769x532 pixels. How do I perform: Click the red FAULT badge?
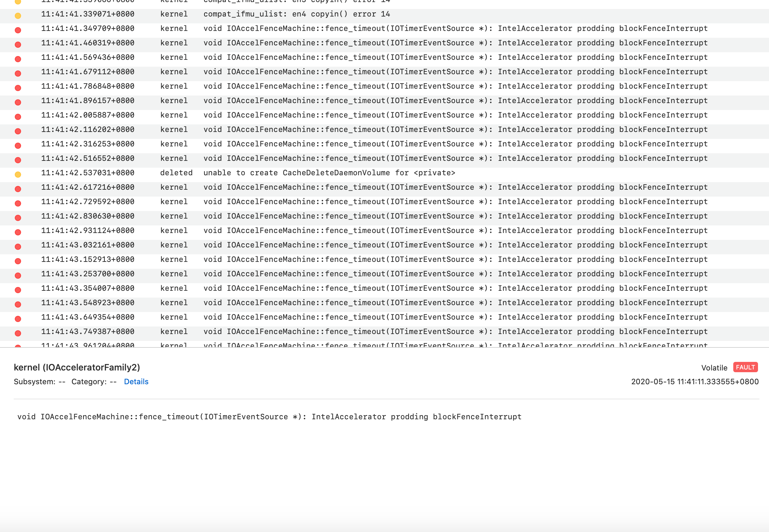[745, 367]
